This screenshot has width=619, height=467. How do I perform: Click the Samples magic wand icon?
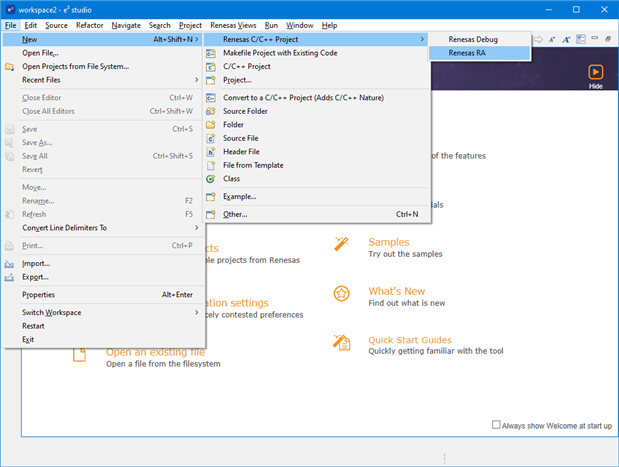(x=341, y=244)
